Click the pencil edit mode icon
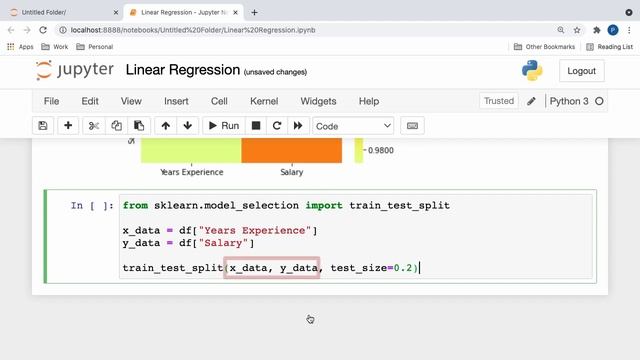The width and height of the screenshot is (640, 360). point(531,101)
